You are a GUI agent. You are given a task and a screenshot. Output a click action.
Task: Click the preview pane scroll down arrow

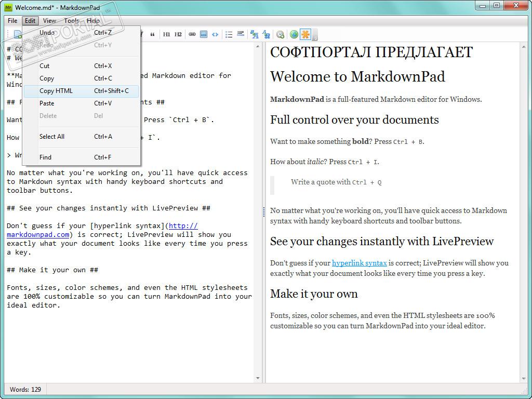(x=523, y=378)
